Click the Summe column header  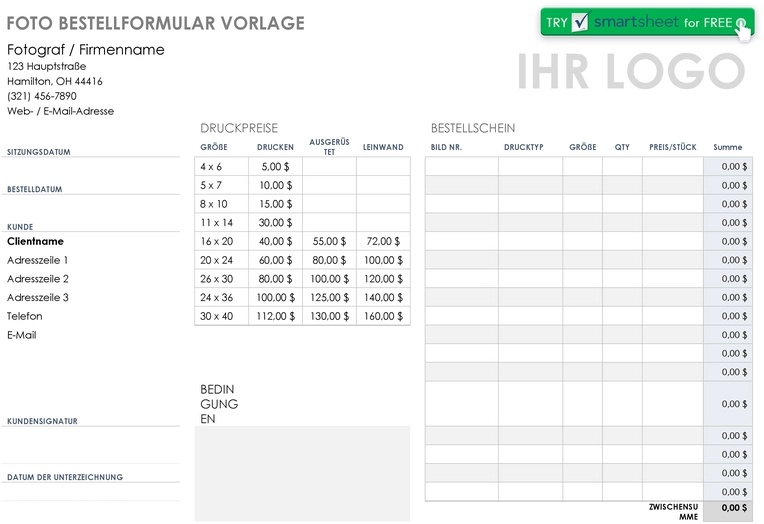coord(727,147)
